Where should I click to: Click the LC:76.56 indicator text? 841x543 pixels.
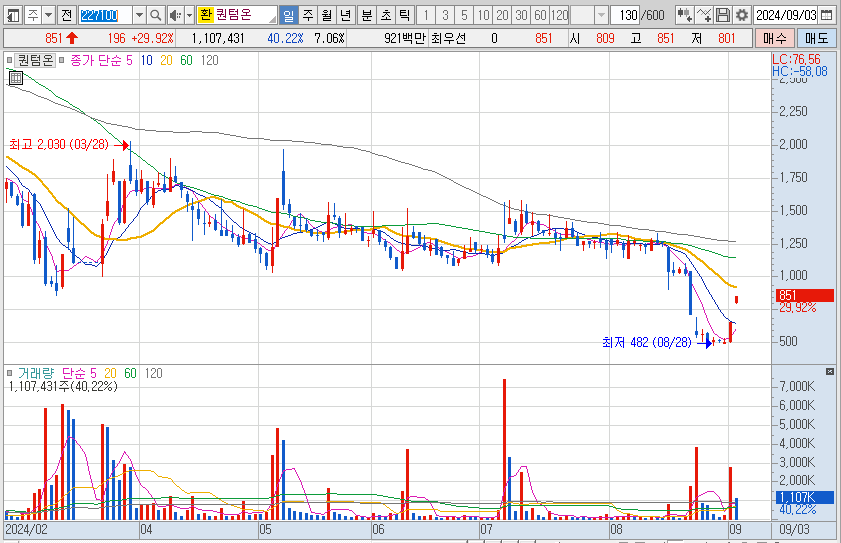[x=796, y=59]
